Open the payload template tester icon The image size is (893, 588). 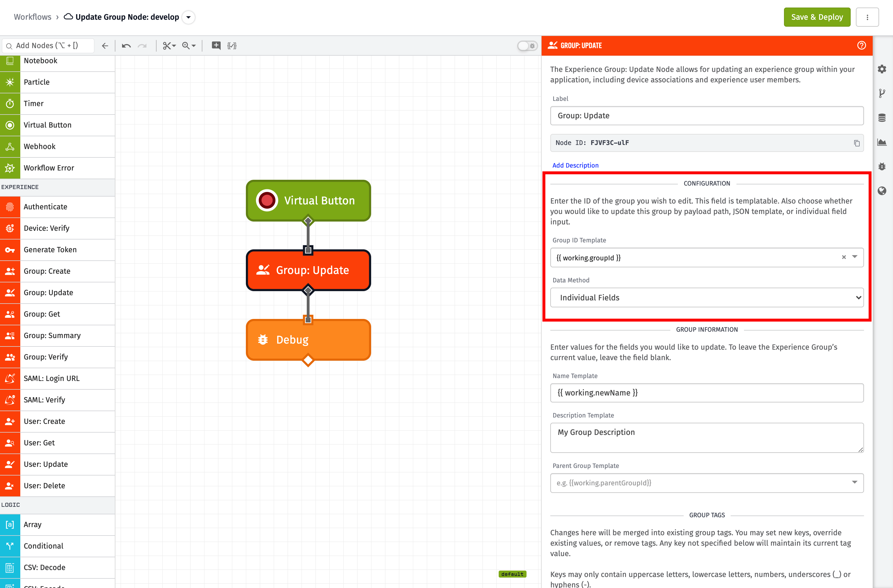pos(232,46)
